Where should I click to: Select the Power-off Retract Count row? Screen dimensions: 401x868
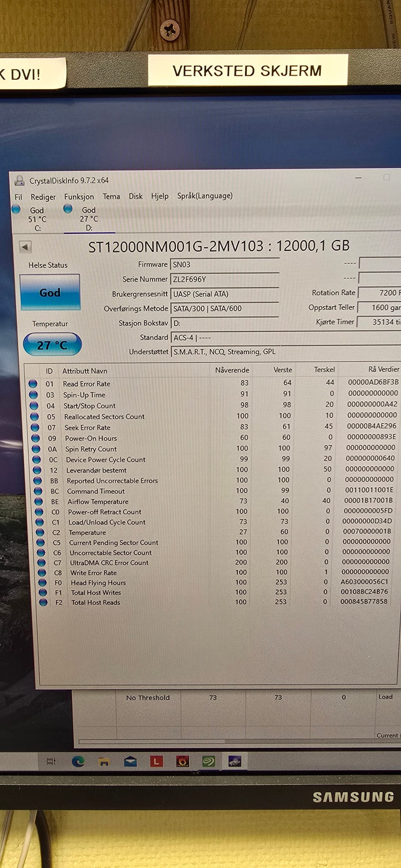coord(215,512)
